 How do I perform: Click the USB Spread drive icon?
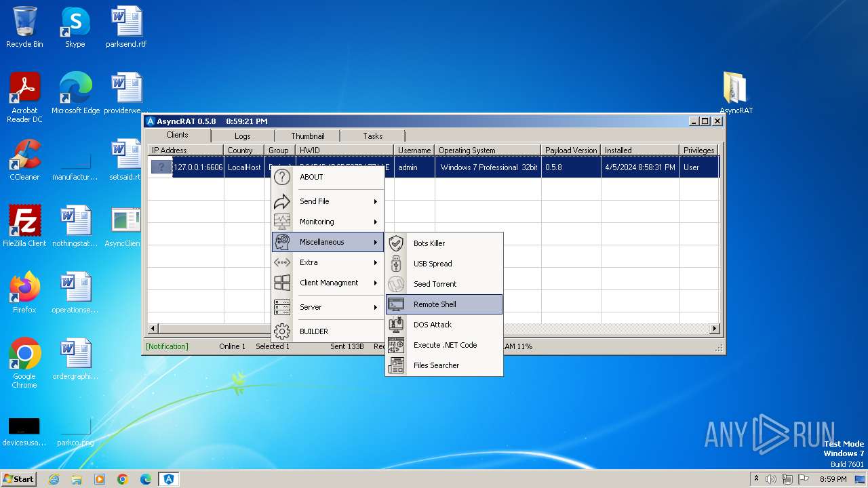tap(396, 264)
